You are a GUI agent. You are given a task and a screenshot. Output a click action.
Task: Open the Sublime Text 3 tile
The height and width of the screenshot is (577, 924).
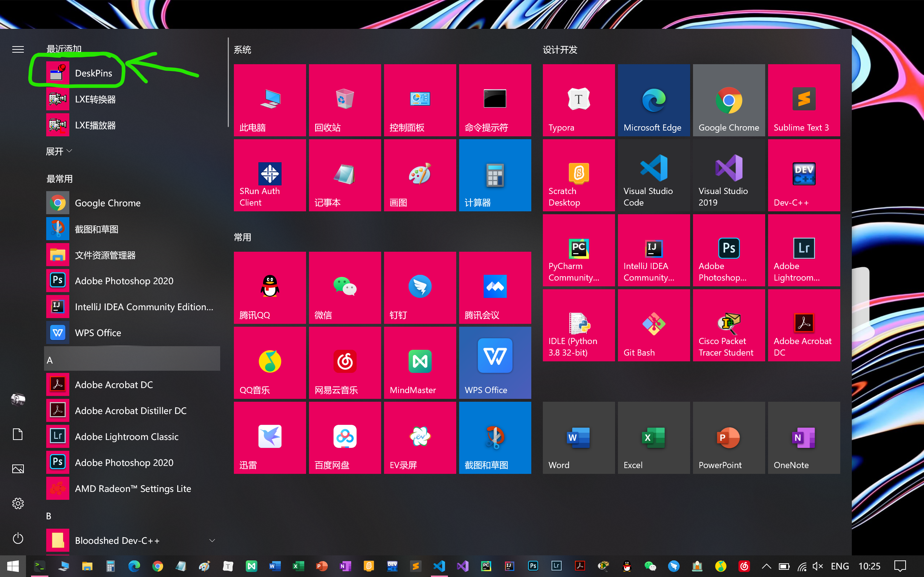[x=804, y=100]
